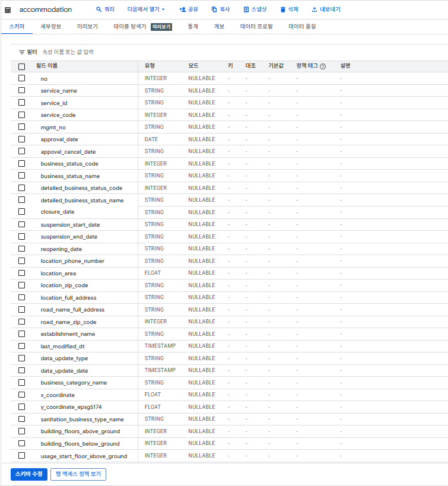The image size is (448, 486).
Task: Click the 필드 이름 column header
Action: tap(46, 66)
